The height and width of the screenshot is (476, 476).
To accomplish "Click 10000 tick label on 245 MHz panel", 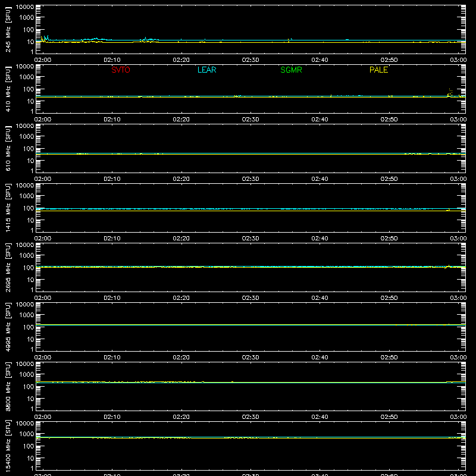I will click(x=25, y=7).
